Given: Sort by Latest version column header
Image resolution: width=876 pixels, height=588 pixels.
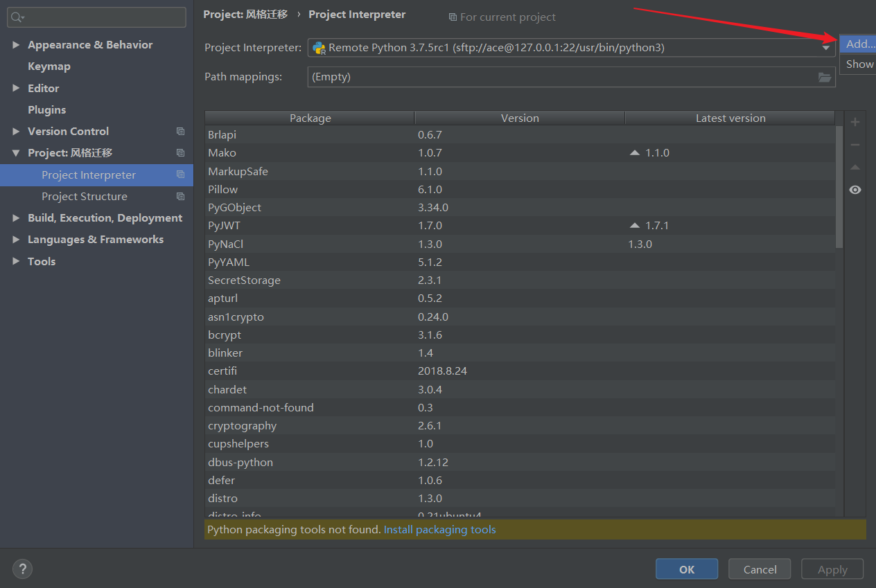Looking at the screenshot, I should pyautogui.click(x=730, y=118).
